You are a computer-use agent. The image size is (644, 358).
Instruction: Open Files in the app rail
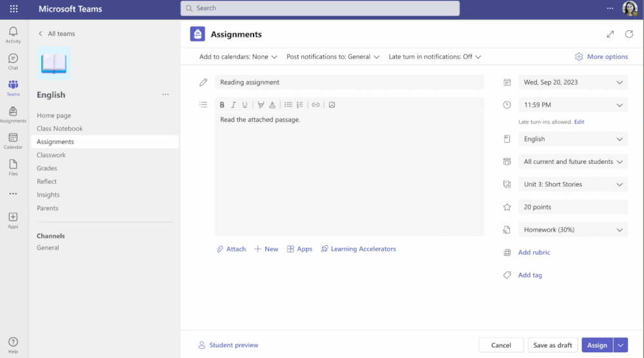point(13,168)
